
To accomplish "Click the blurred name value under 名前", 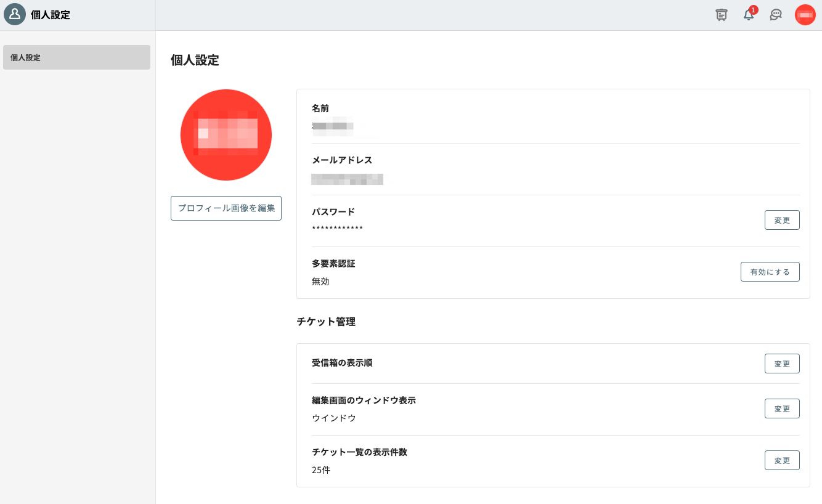I will (x=333, y=126).
